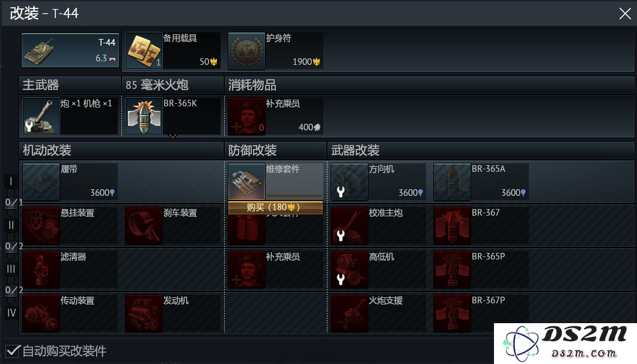Select the T-44 vehicle thumbnail

[70, 50]
